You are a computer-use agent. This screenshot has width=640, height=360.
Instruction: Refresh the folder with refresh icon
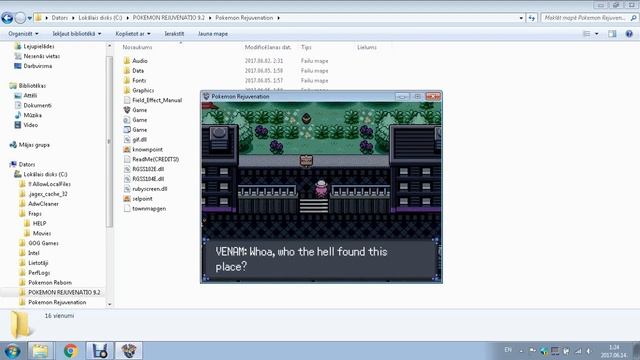(x=531, y=18)
